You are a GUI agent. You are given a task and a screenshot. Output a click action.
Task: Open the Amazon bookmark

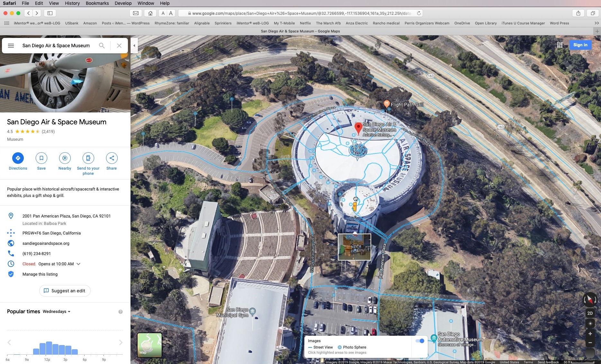click(90, 23)
